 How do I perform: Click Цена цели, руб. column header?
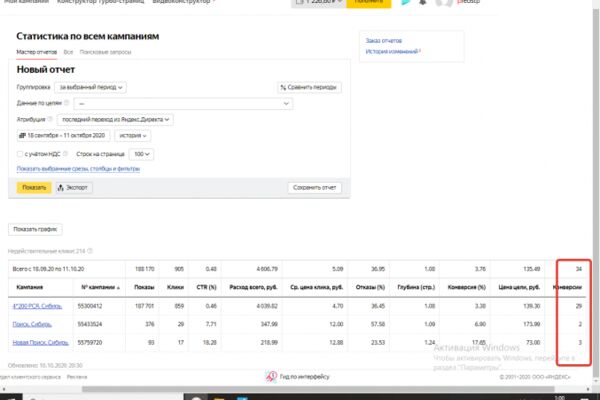[519, 287]
